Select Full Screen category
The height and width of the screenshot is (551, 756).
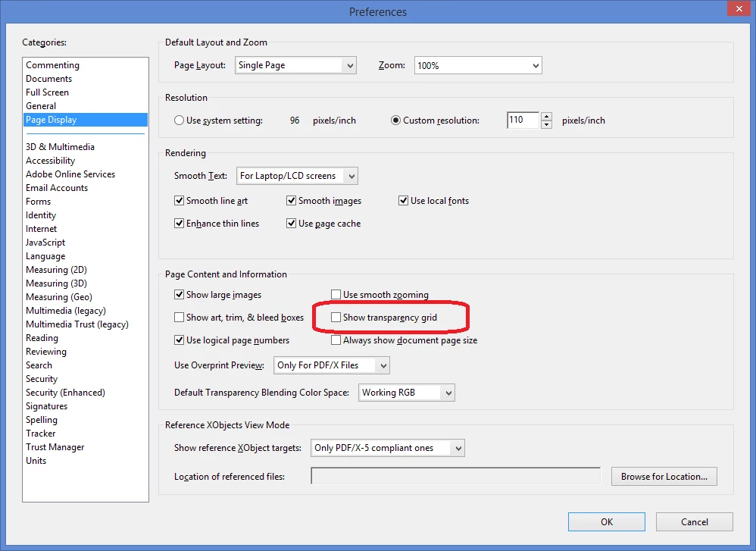47,92
